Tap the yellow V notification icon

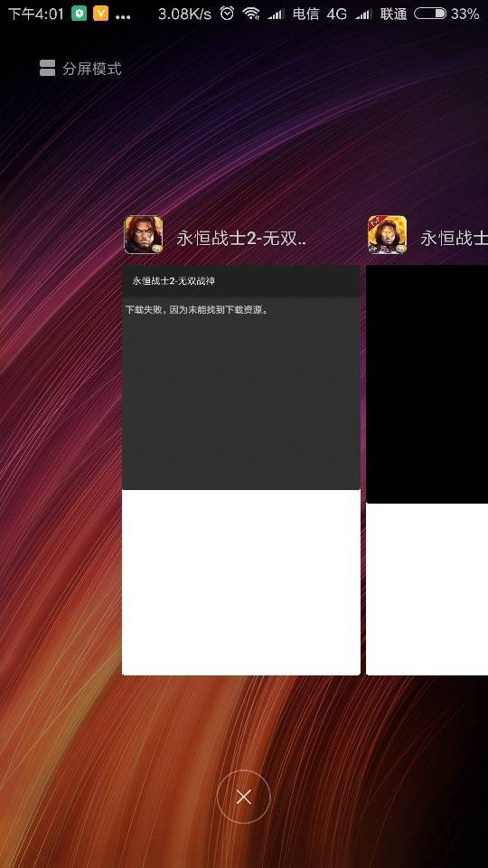[x=100, y=14]
